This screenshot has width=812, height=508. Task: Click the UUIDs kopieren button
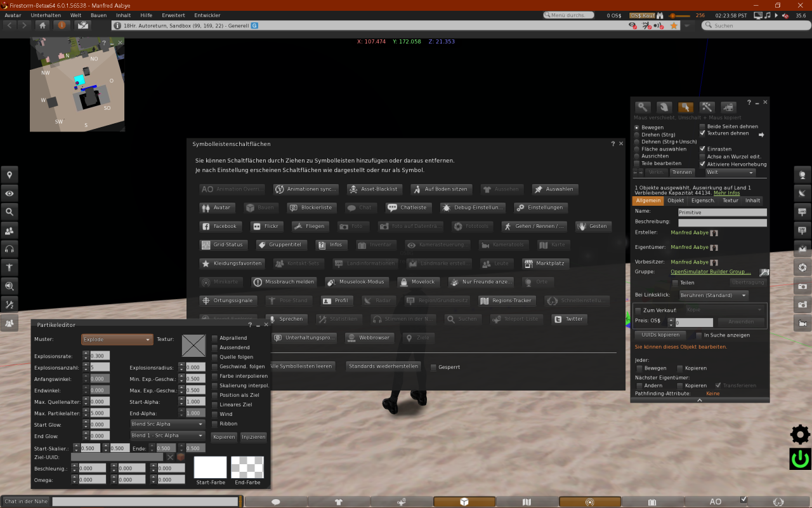(660, 335)
